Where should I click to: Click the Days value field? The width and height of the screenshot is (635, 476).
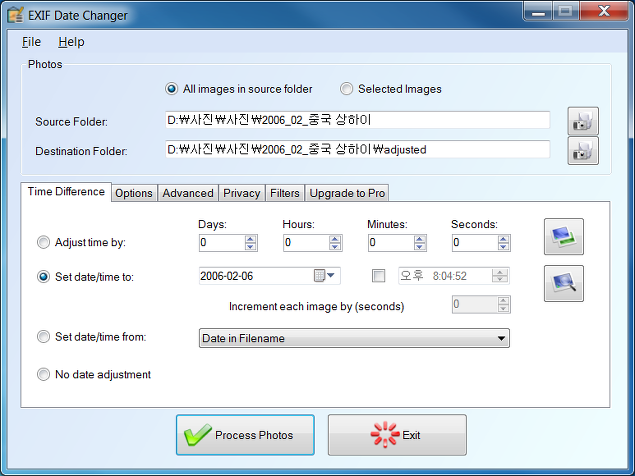coord(222,243)
